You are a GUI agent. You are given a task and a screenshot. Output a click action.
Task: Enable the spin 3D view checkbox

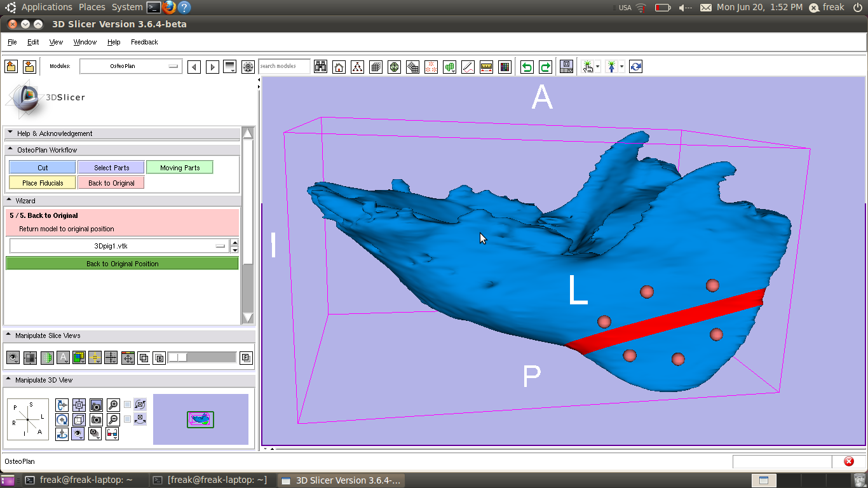128,405
